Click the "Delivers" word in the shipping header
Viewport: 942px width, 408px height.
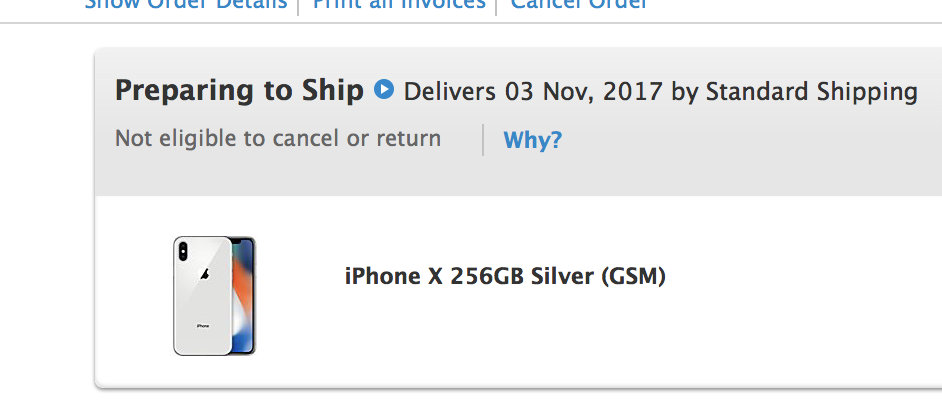point(449,92)
